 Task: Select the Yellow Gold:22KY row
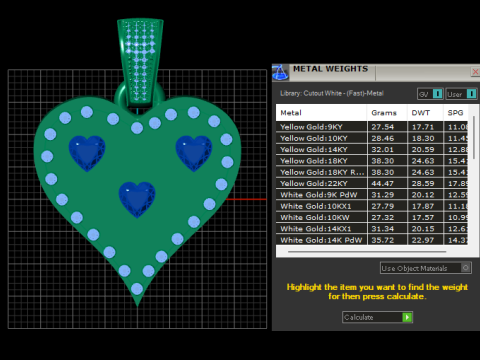tap(372, 184)
